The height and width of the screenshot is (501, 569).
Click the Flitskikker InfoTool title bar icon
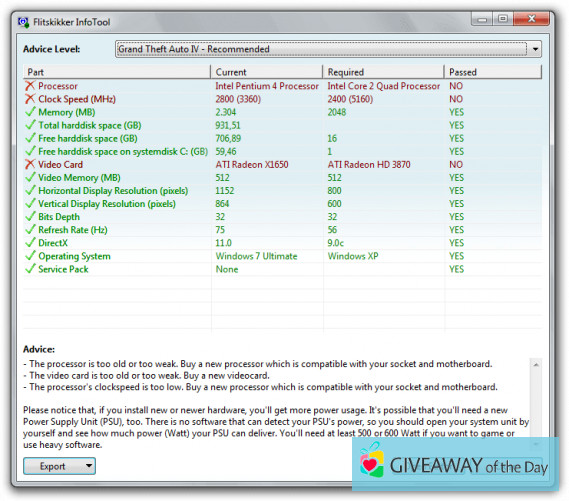[x=23, y=22]
